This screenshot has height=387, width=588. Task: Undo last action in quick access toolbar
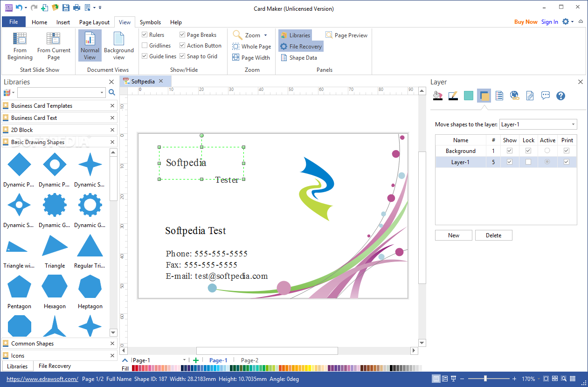click(x=19, y=7)
